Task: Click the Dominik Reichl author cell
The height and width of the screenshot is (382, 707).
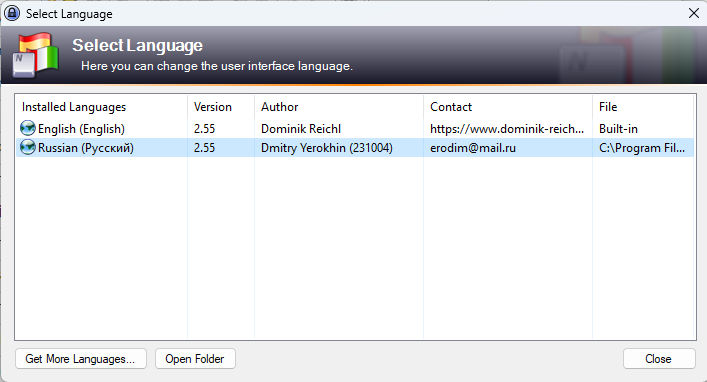Action: coord(301,129)
